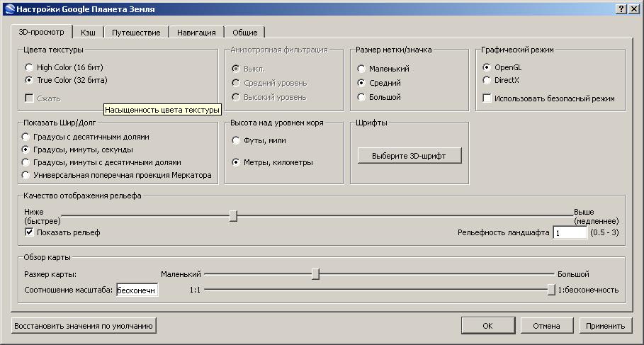The height and width of the screenshot is (345, 644).
Task: Click the terrain quality slider handle
Action: 233,215
